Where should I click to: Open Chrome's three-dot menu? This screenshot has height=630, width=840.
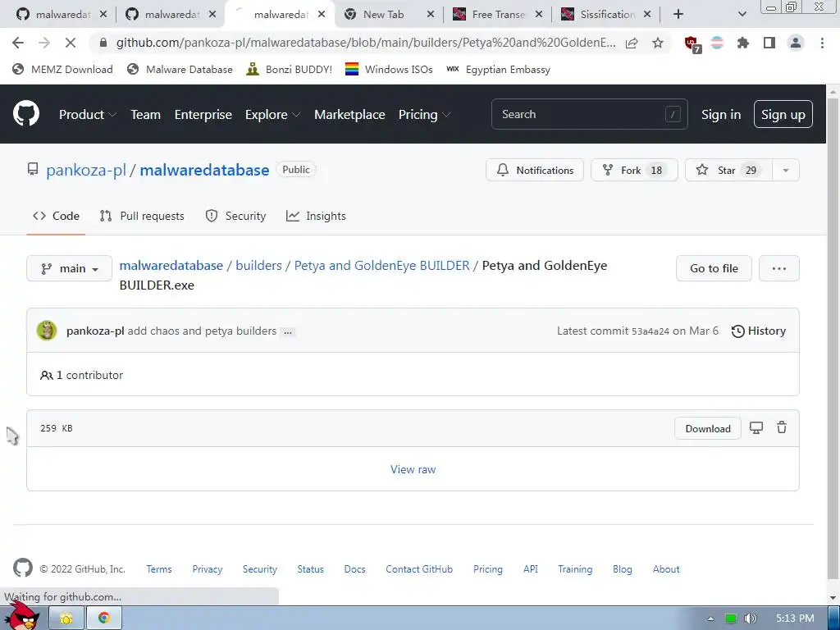click(822, 43)
